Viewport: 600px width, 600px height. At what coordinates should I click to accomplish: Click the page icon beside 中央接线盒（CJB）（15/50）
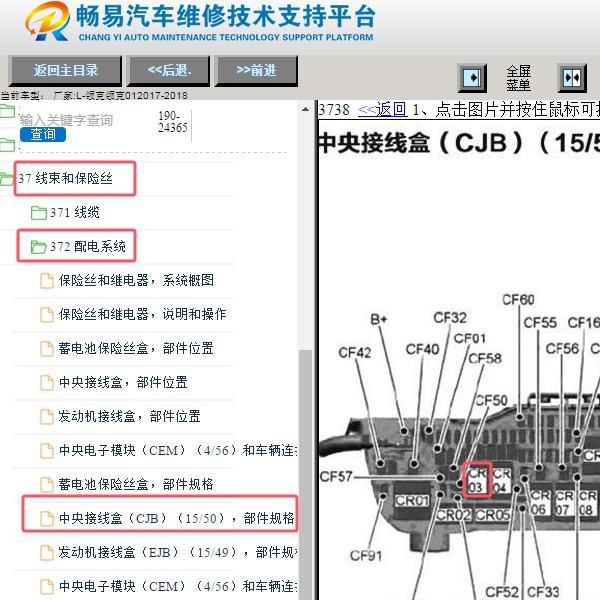[x=47, y=519]
